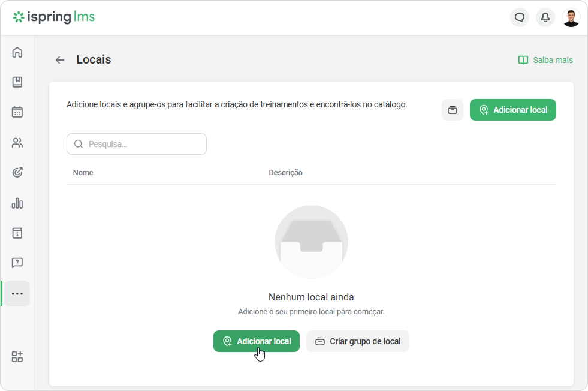The height and width of the screenshot is (391, 588).
Task: Open the target goals icon in sidebar
Action: [17, 172]
